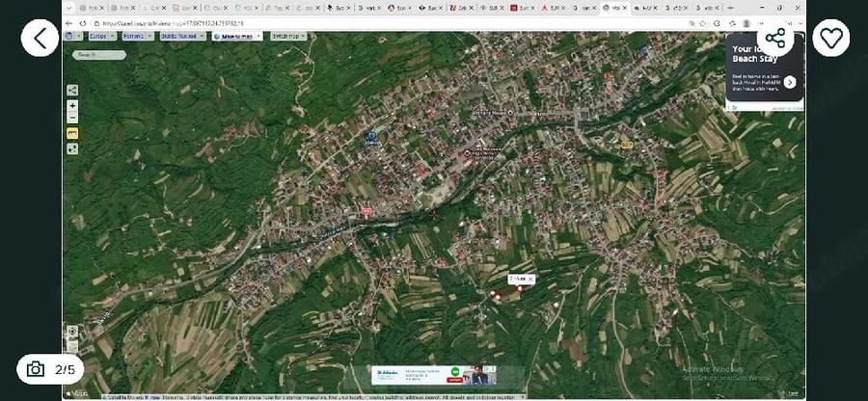Click the nodes tool icon below the ruler
Screen dimensions: 868x401
(72, 148)
